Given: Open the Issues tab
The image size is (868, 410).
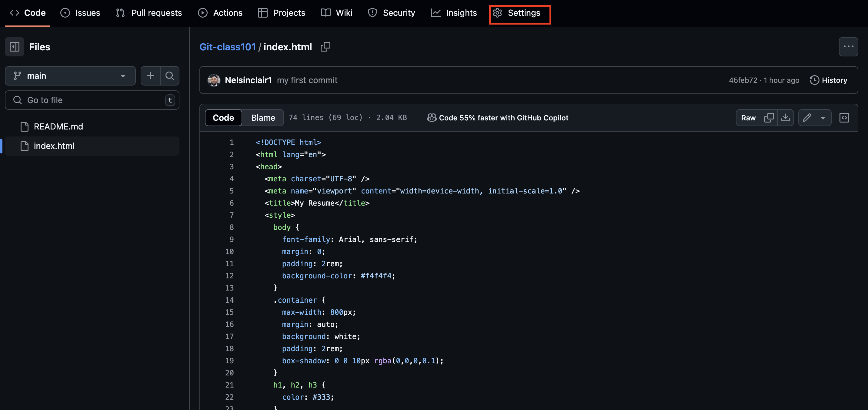Looking at the screenshot, I should [x=80, y=13].
